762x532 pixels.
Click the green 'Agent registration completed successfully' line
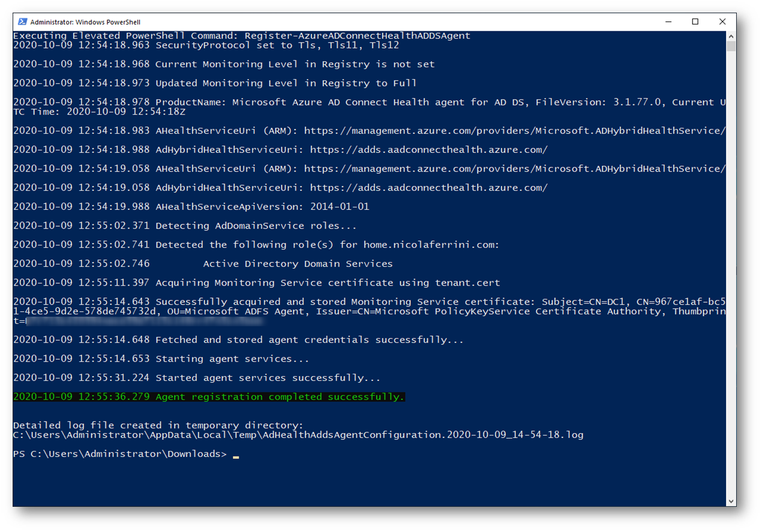tap(209, 397)
